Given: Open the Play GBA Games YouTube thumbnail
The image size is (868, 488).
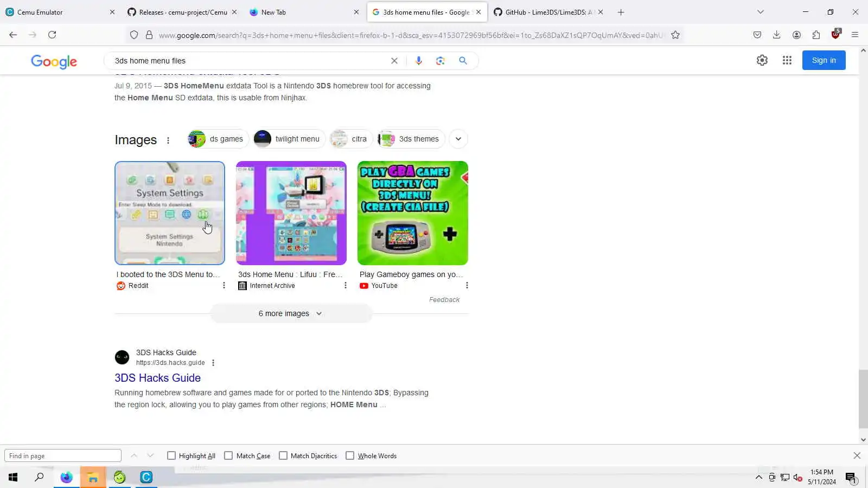Looking at the screenshot, I should point(413,213).
